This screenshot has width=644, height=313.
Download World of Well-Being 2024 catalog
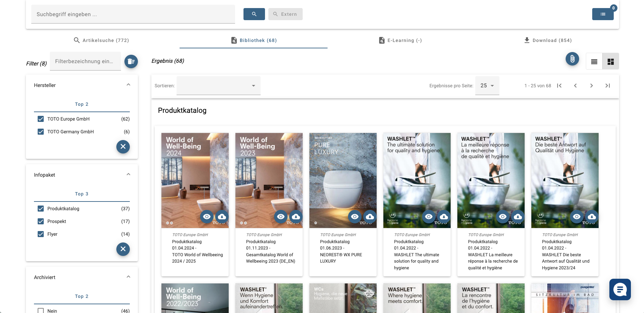click(x=222, y=217)
